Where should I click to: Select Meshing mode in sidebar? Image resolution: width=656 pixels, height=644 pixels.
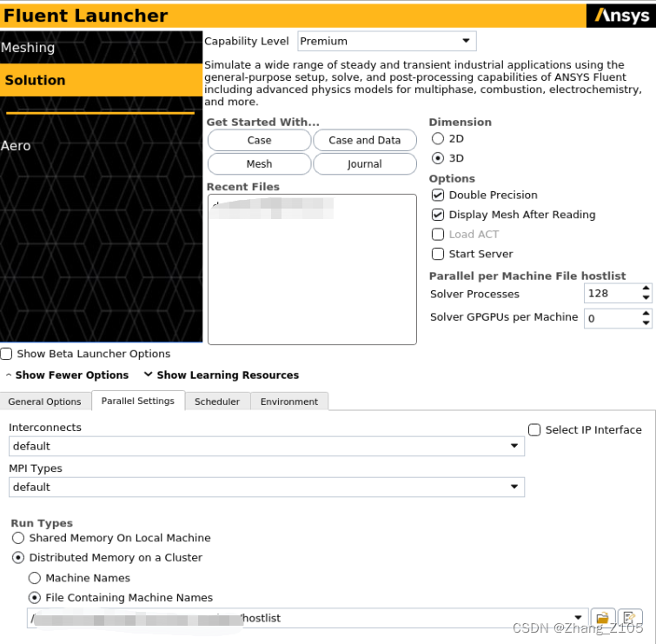click(x=101, y=47)
